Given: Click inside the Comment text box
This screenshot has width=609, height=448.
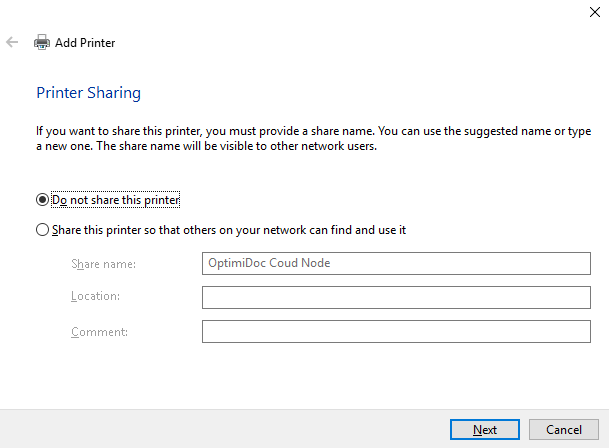Looking at the screenshot, I should point(396,331).
